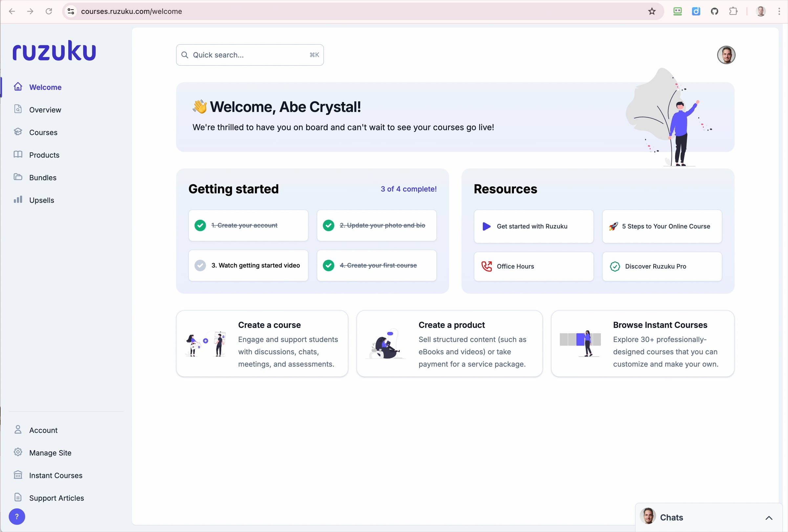Click the Create your account checkmark
788x532 pixels.
click(200, 225)
